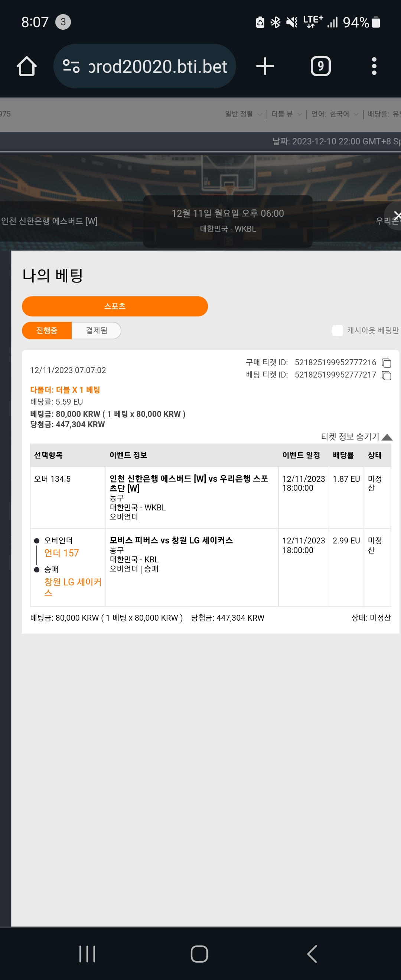This screenshot has width=401, height=980.
Task: Tap the site settings icon in address bar
Action: [x=71, y=66]
